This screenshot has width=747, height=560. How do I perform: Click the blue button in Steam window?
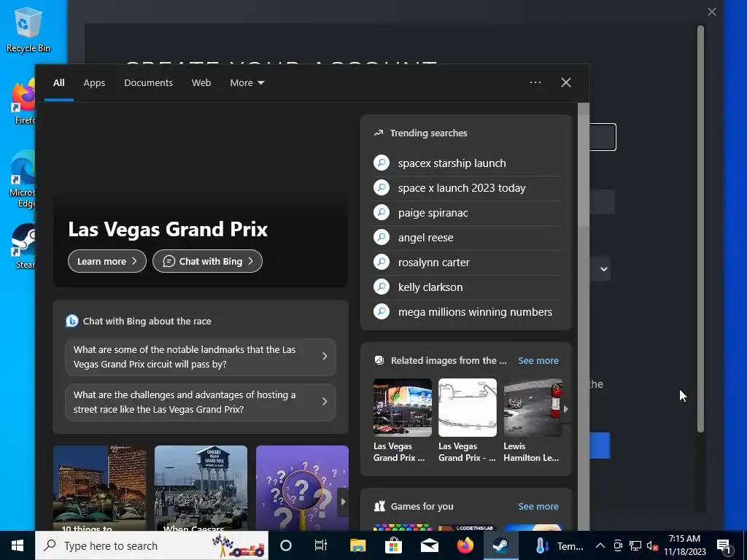pos(600,446)
